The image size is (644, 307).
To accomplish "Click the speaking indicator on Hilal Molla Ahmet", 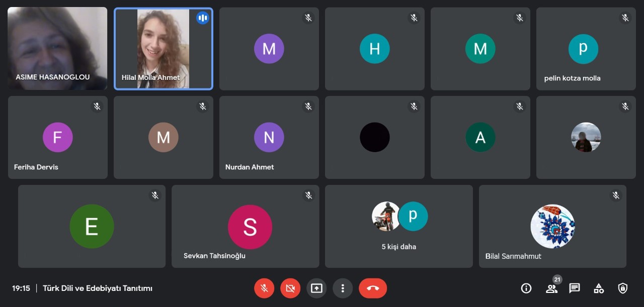I will click(x=203, y=18).
